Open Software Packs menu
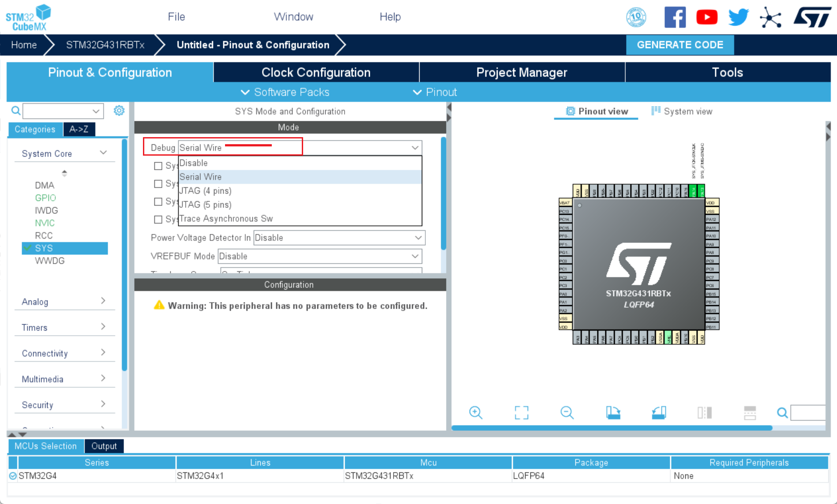Screen dimensions: 837x504 tap(285, 92)
